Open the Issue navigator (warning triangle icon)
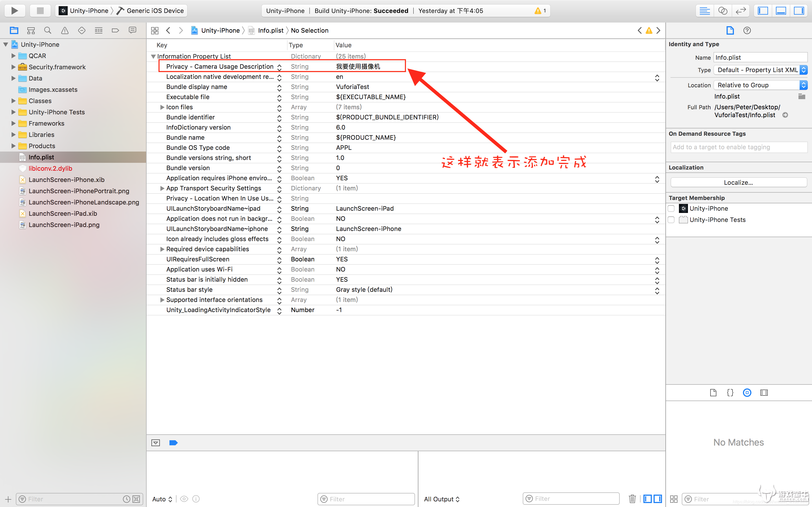Viewport: 812px width, 507px height. coord(65,30)
